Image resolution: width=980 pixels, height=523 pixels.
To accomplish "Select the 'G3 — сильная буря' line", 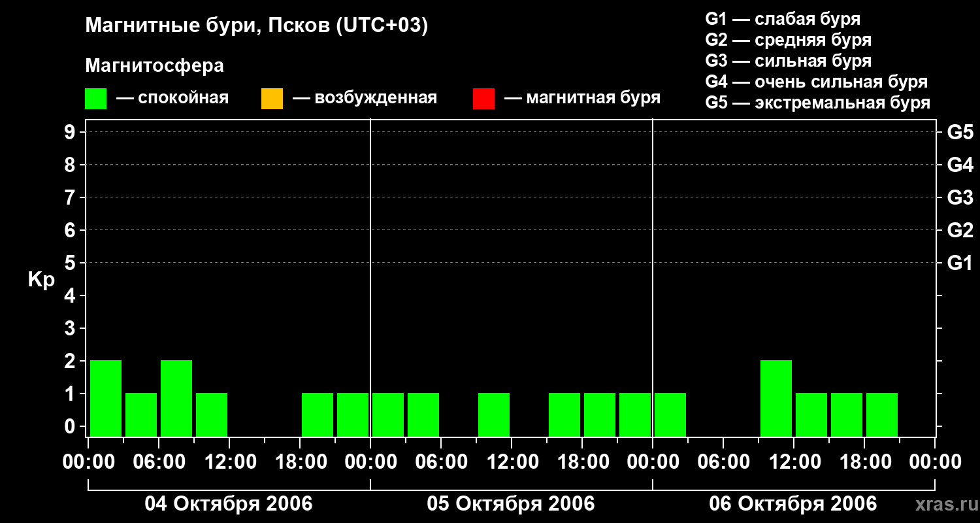I will [788, 61].
